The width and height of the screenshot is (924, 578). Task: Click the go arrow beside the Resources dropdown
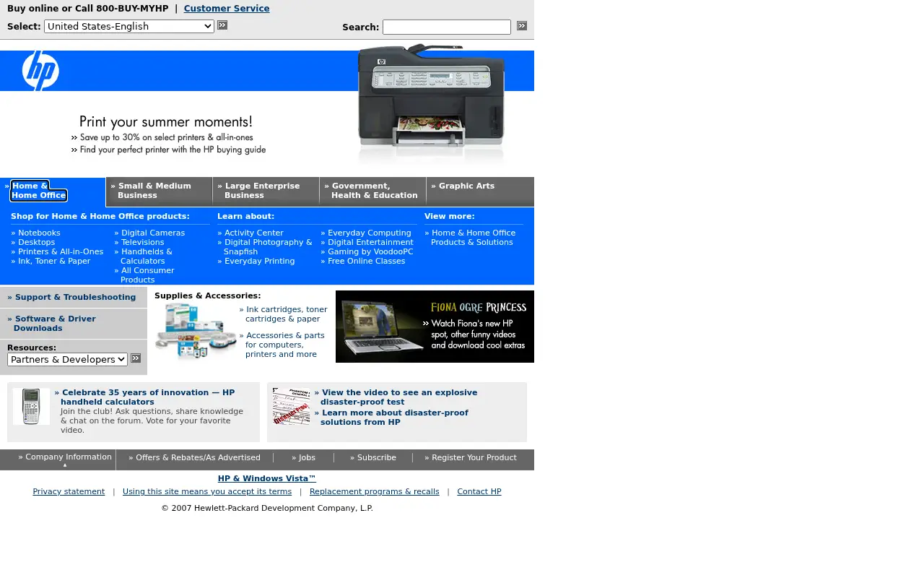click(x=136, y=358)
